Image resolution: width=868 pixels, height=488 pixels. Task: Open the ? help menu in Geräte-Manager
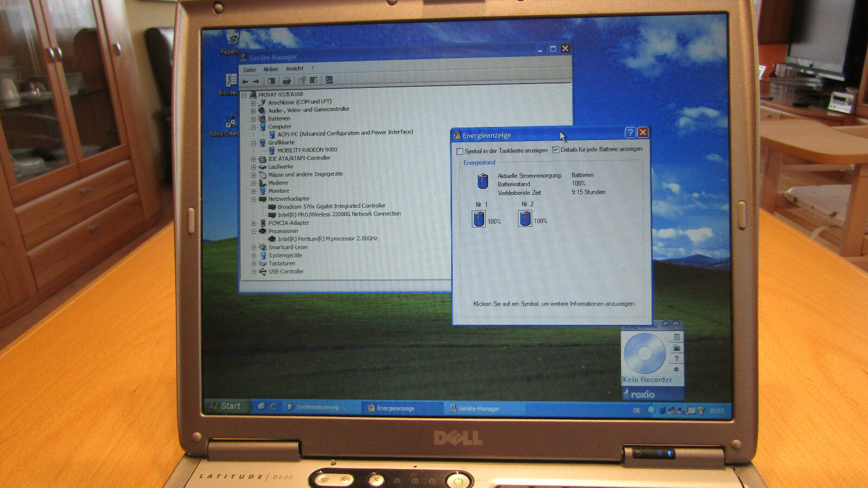coord(312,68)
